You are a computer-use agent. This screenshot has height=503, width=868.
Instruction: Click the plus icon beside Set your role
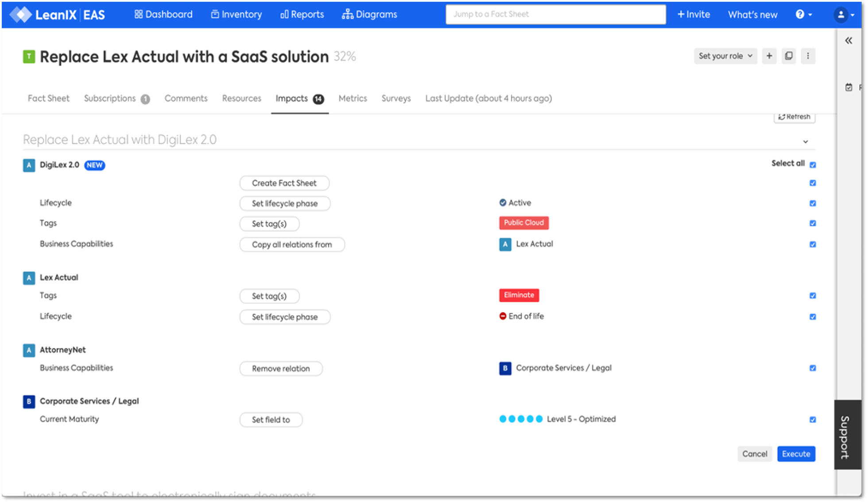coord(769,56)
